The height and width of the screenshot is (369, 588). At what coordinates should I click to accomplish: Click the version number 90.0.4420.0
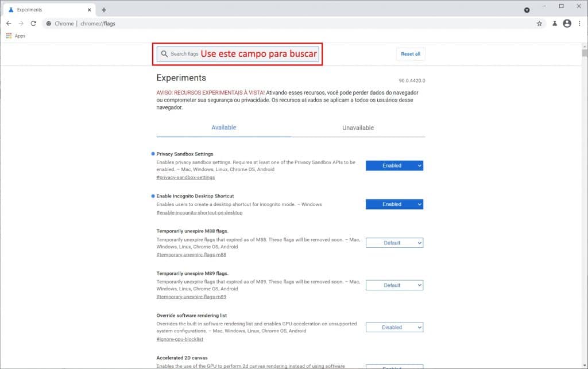click(x=412, y=80)
